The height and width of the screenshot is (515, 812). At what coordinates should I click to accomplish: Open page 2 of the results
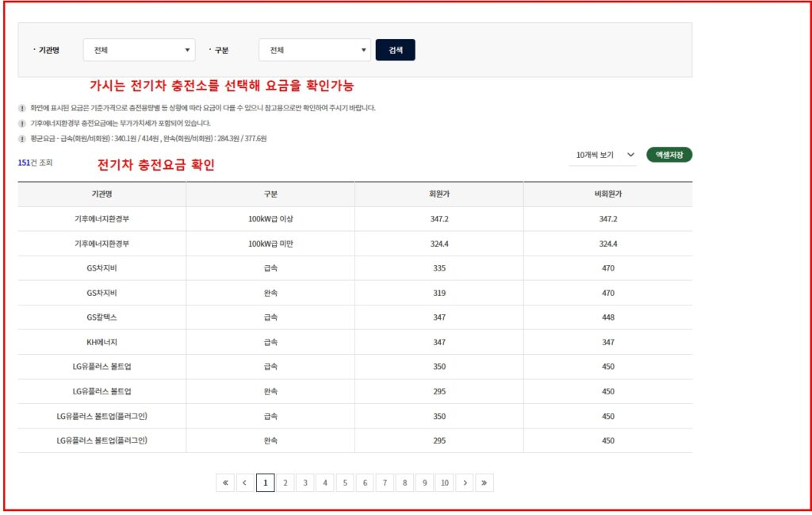coord(285,482)
